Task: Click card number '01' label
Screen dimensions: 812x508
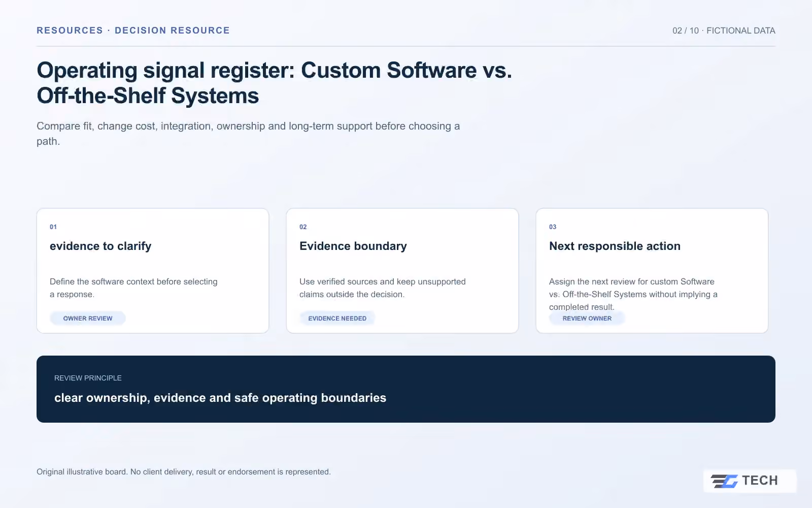Action: coord(53,227)
